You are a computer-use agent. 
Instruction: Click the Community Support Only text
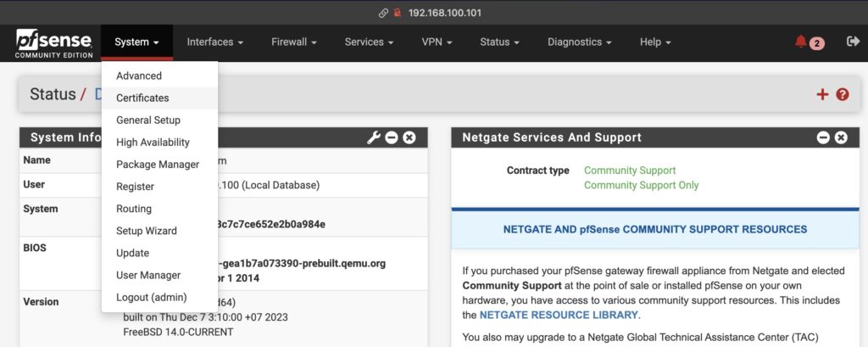click(x=641, y=186)
